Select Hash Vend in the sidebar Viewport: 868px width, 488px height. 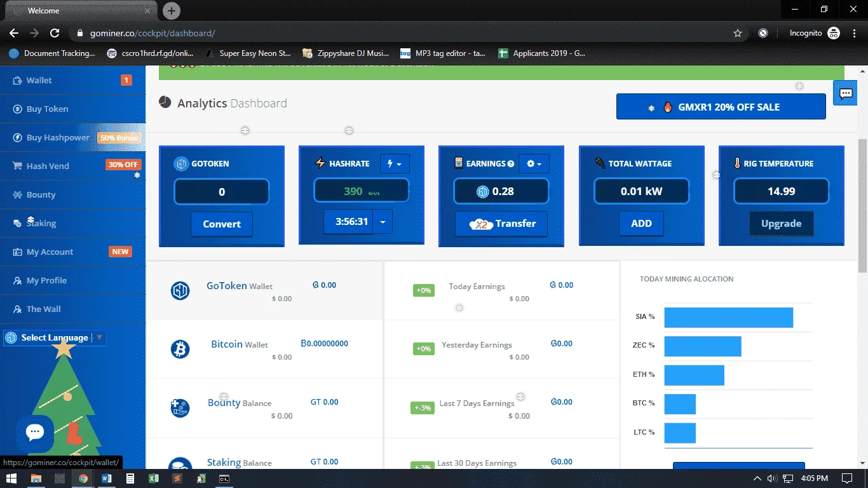(x=72, y=166)
